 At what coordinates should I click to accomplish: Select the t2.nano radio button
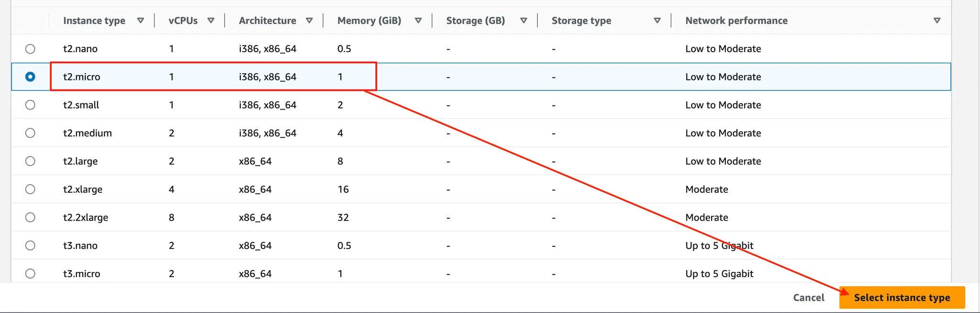pyautogui.click(x=30, y=49)
